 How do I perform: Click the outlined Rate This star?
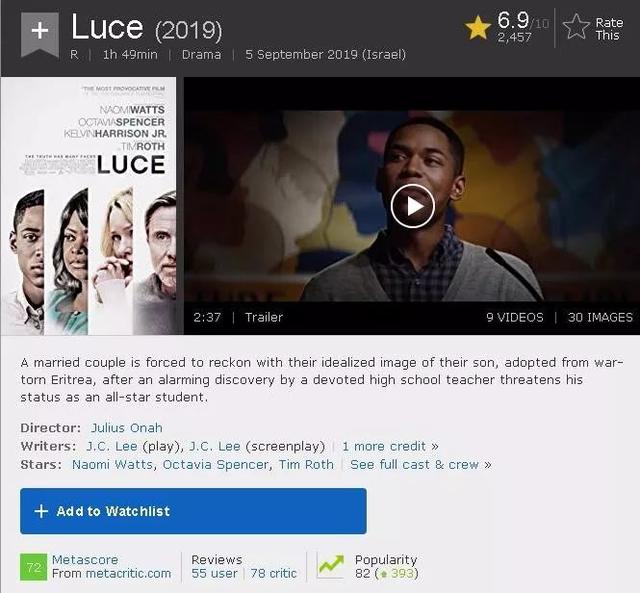pos(576,27)
